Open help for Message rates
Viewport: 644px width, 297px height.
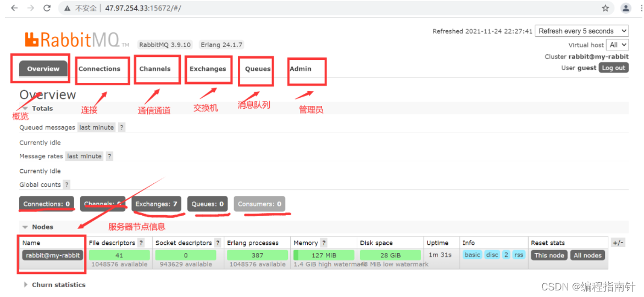click(x=109, y=156)
